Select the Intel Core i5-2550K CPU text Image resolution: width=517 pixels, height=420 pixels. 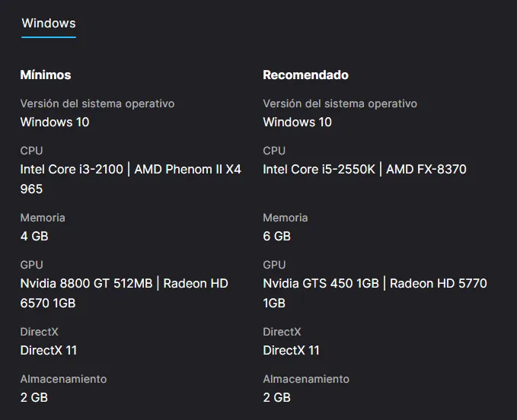(x=319, y=169)
